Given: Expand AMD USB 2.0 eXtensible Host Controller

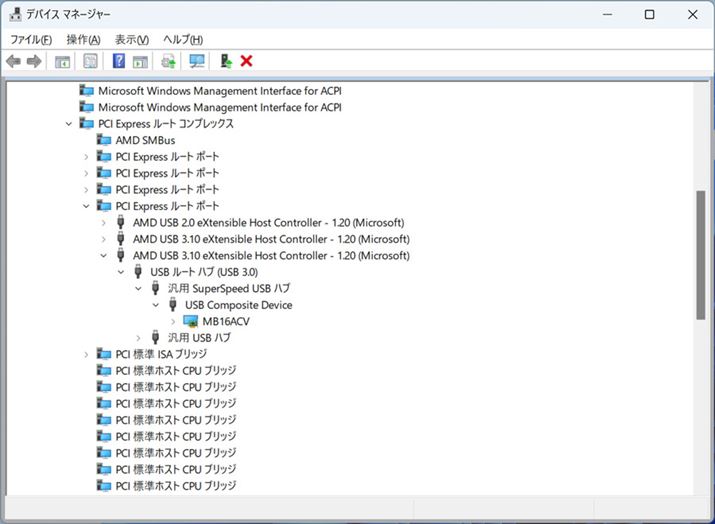Looking at the screenshot, I should 103,223.
